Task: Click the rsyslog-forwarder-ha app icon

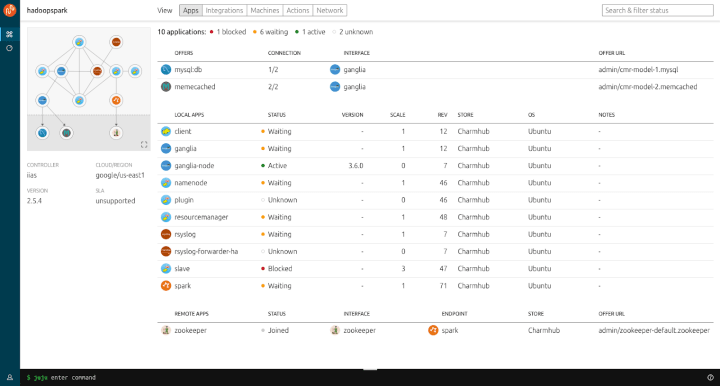Action: pos(166,252)
